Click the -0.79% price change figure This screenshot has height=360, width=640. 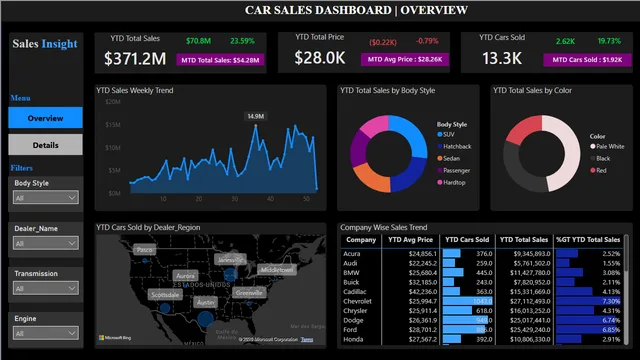pos(427,41)
